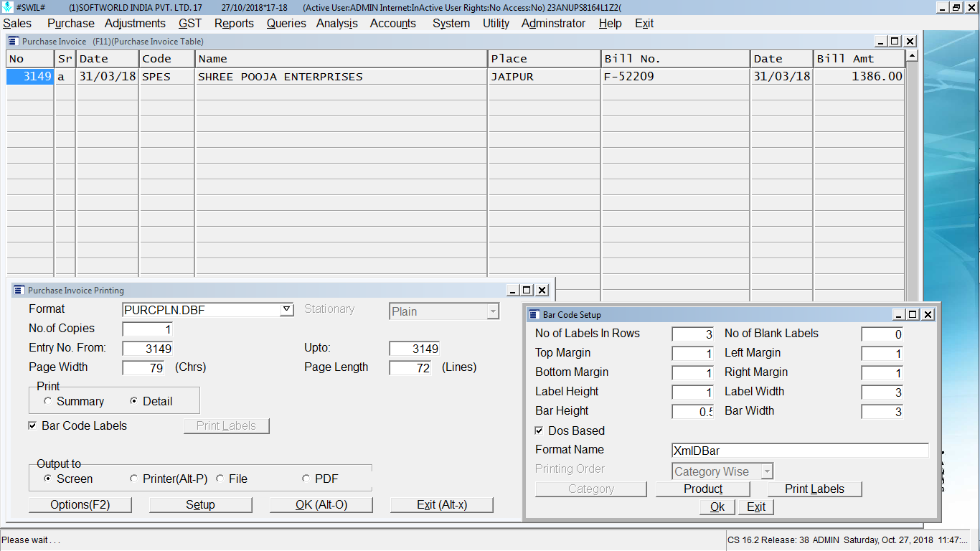Screen dimensions: 980x551
Task: Click the Bar Width field
Action: [x=882, y=412]
